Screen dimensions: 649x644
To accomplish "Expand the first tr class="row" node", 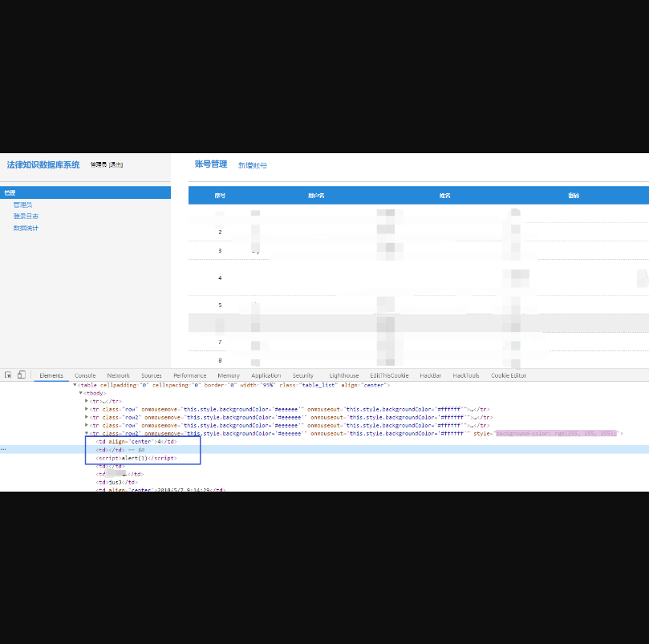I will [x=87, y=409].
